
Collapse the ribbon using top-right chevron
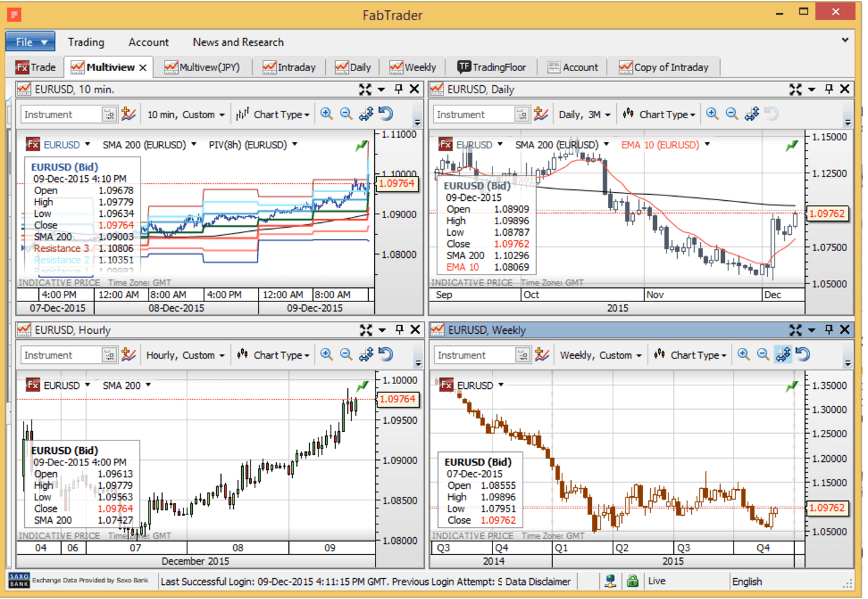tap(845, 41)
